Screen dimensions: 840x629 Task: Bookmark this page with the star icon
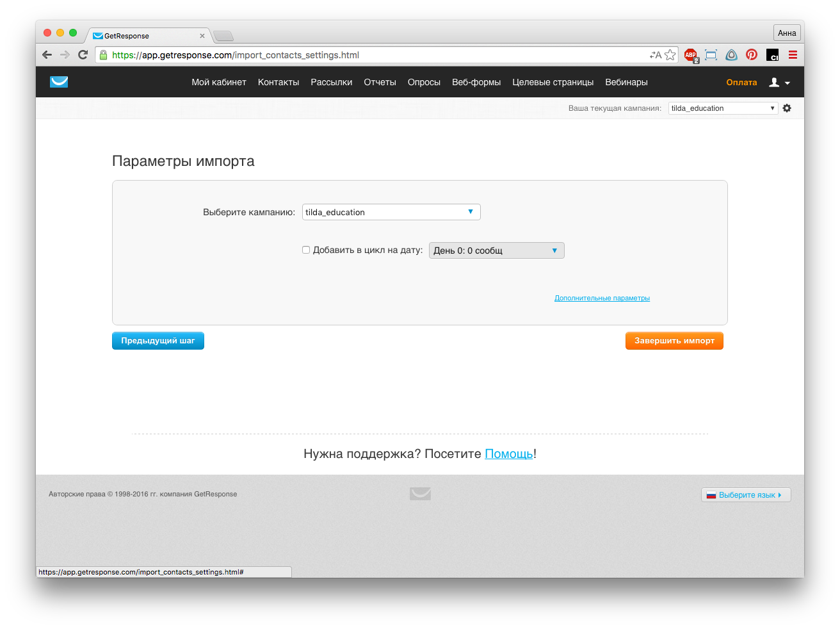[670, 55]
